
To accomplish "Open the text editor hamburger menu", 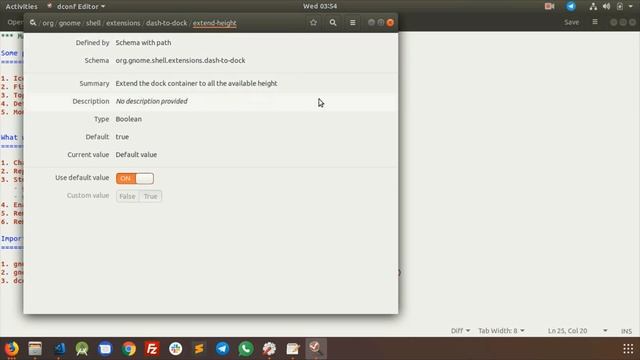I will [595, 22].
